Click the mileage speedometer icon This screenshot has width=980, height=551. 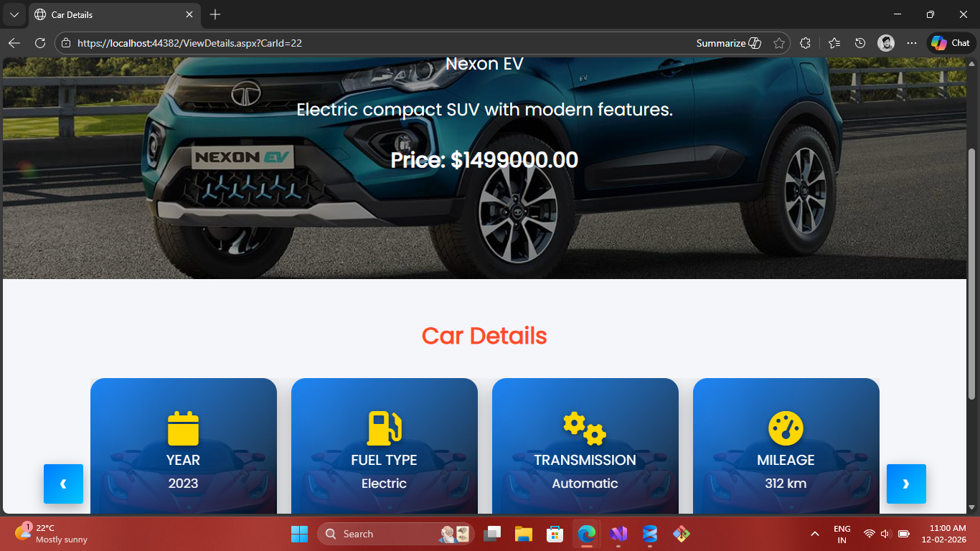point(786,428)
